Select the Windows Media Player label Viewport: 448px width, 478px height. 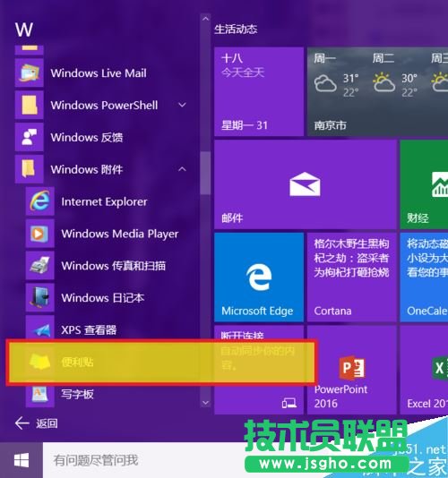pos(120,234)
